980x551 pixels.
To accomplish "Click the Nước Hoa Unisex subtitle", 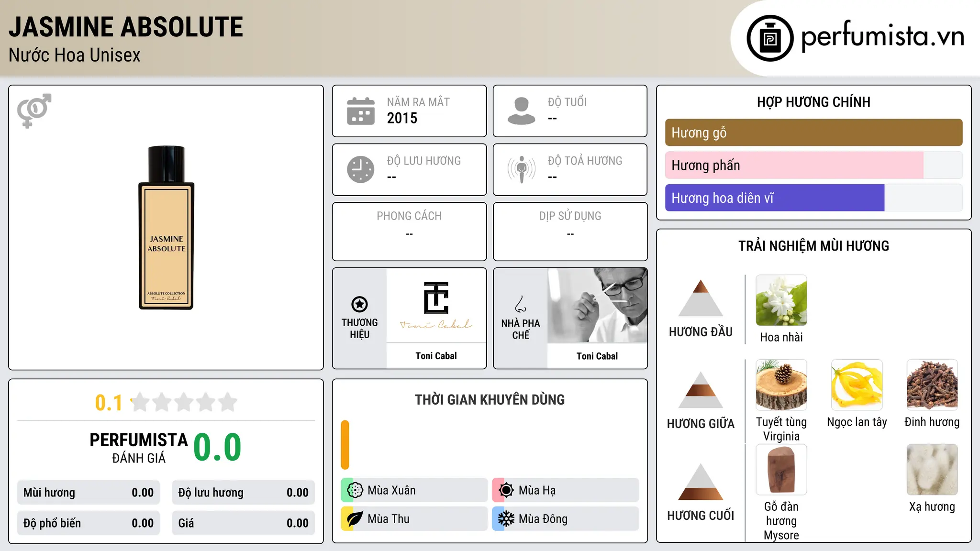I will click(x=75, y=55).
